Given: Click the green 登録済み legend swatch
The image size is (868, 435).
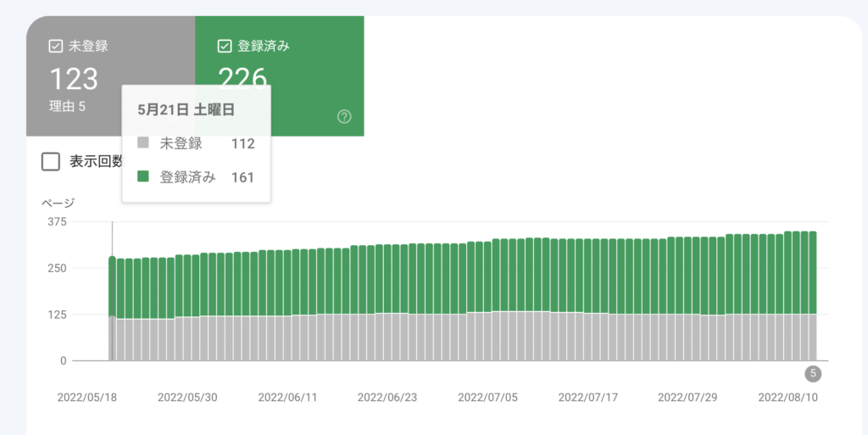Looking at the screenshot, I should 142,176.
